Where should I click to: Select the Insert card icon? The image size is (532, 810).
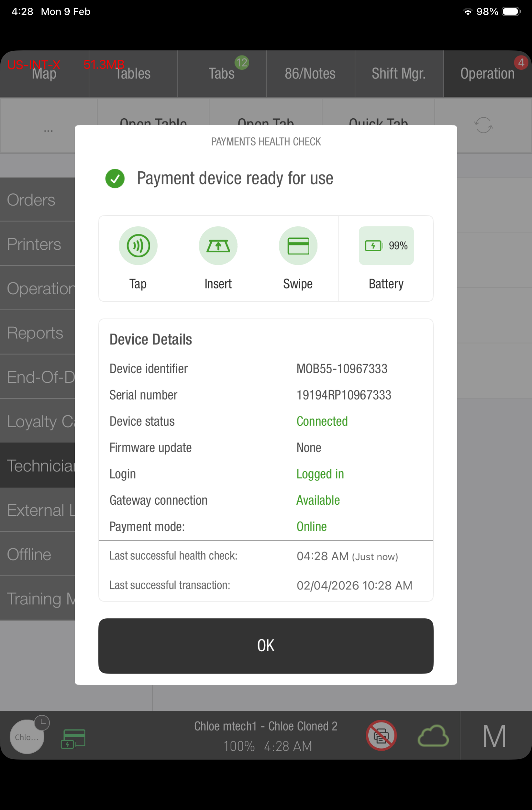tap(218, 246)
